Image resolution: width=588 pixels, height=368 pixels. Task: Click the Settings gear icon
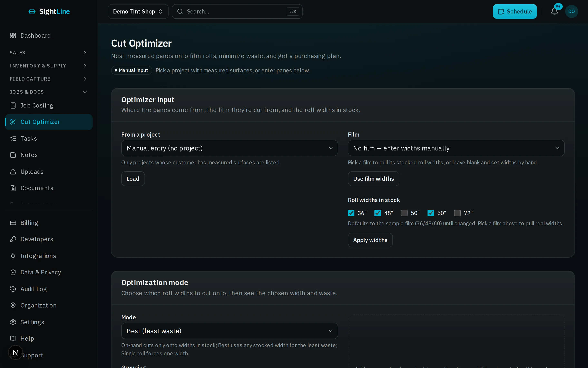pyautogui.click(x=13, y=322)
